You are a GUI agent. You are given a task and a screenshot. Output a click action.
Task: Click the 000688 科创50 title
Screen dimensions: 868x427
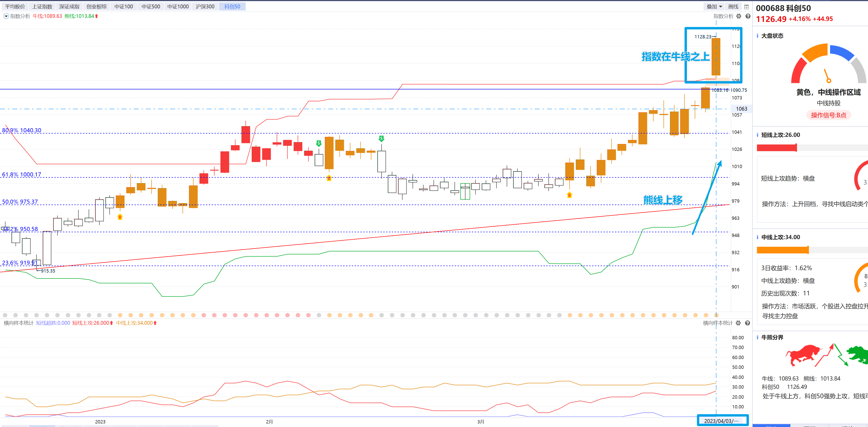pos(783,8)
